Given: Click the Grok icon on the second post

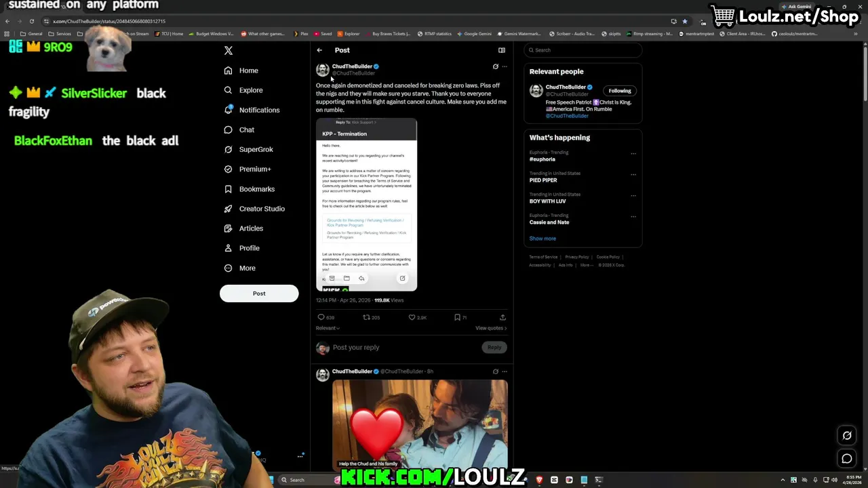Looking at the screenshot, I should point(495,371).
